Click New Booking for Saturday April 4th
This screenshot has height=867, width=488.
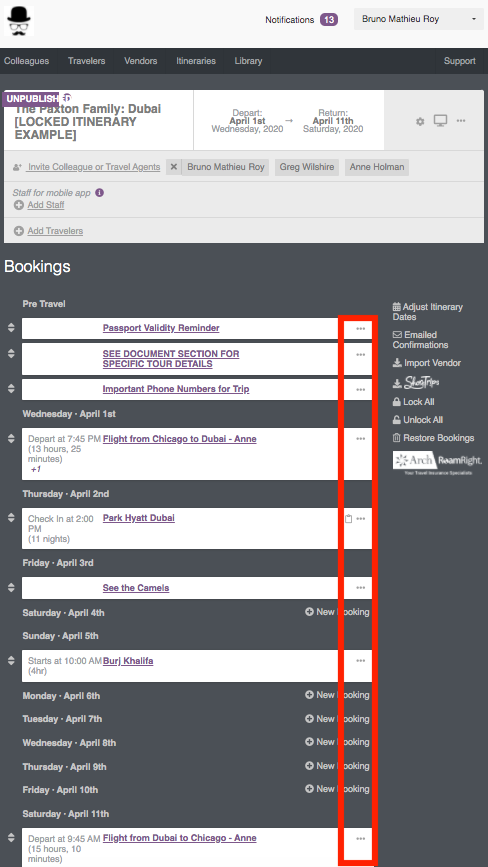pos(337,612)
